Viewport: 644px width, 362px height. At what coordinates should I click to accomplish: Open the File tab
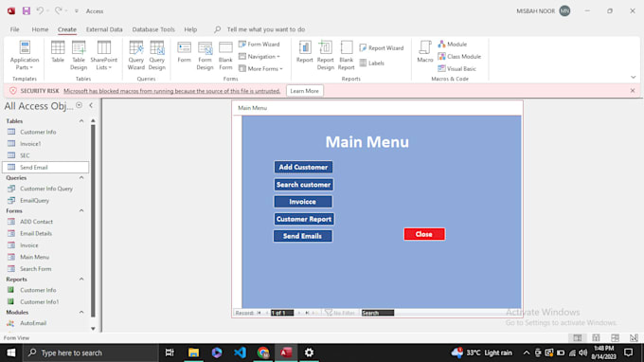pyautogui.click(x=15, y=29)
